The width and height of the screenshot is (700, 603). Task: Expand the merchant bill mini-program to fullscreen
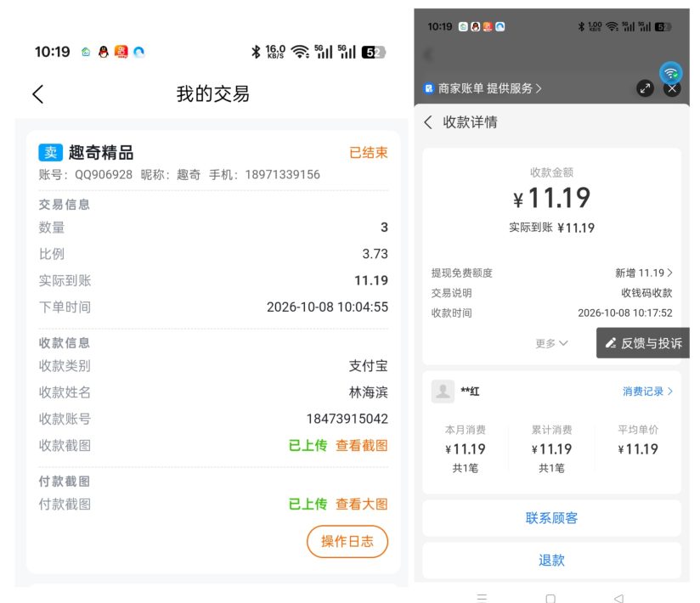(x=645, y=88)
